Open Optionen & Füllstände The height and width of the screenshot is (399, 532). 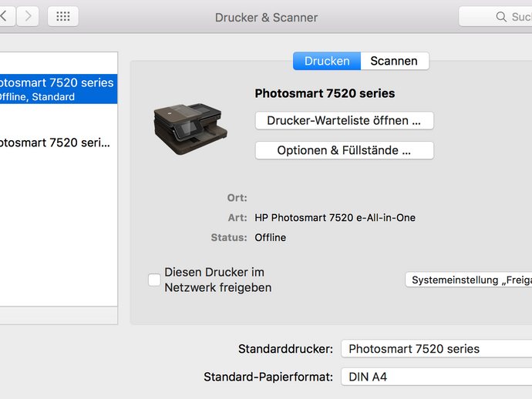point(344,150)
